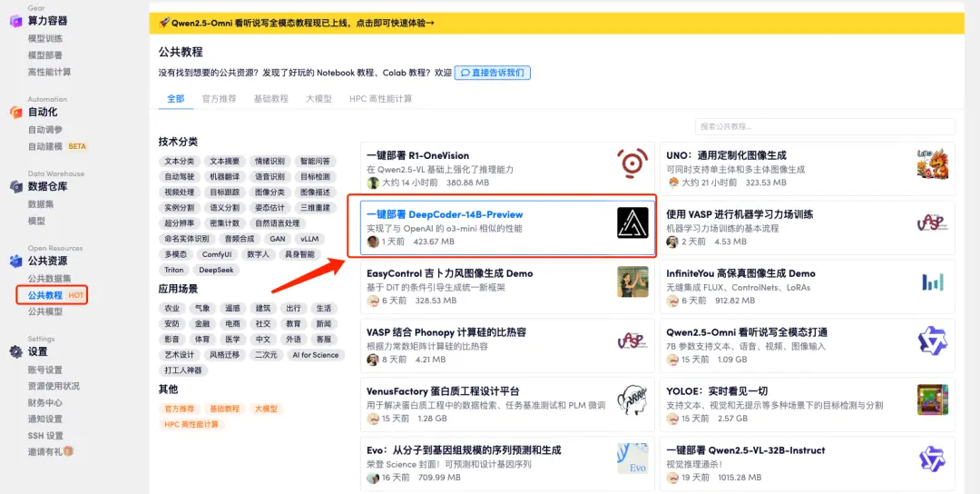The width and height of the screenshot is (980, 494).
Task: Click author avatar in UNO card
Action: pyautogui.click(x=673, y=183)
